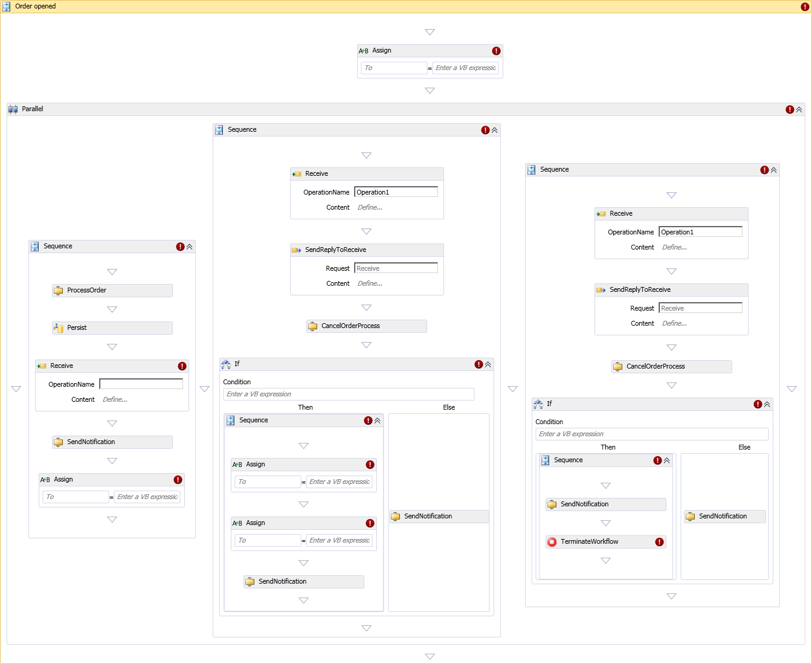Click the Order opened title text
812x664 pixels.
pyautogui.click(x=36, y=7)
